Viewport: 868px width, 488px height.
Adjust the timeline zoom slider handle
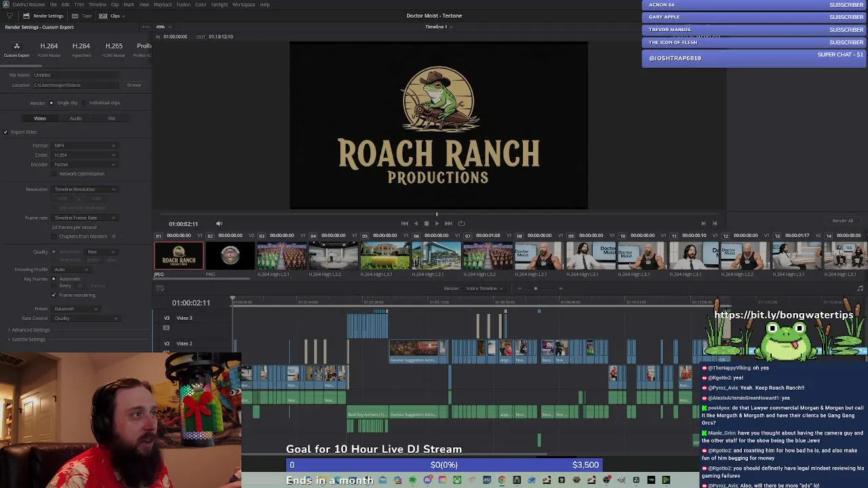[535, 289]
